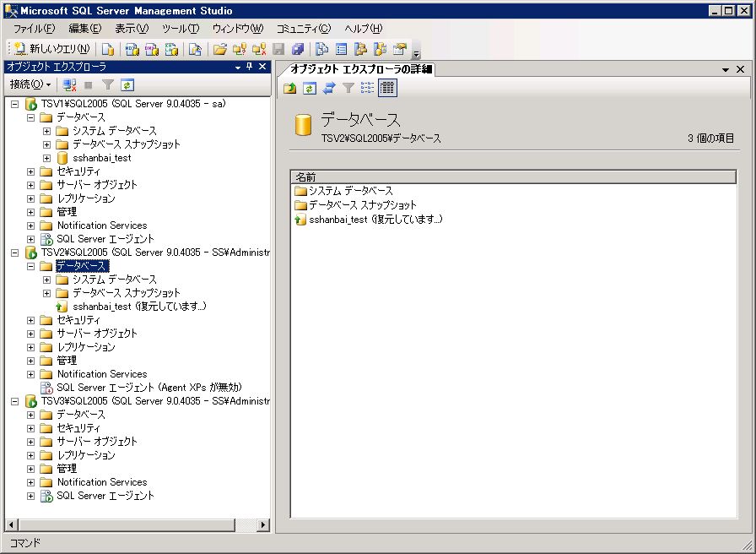
Task: Collapse the TSV1¥SQL2005 server node
Action: click(x=15, y=104)
